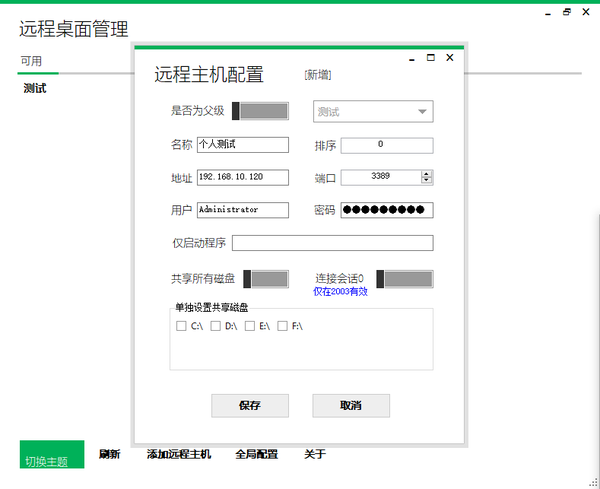Image resolution: width=600 pixels, height=489 pixels.
Task: Restore down the 远程桌面管理 main window
Action: [x=567, y=12]
